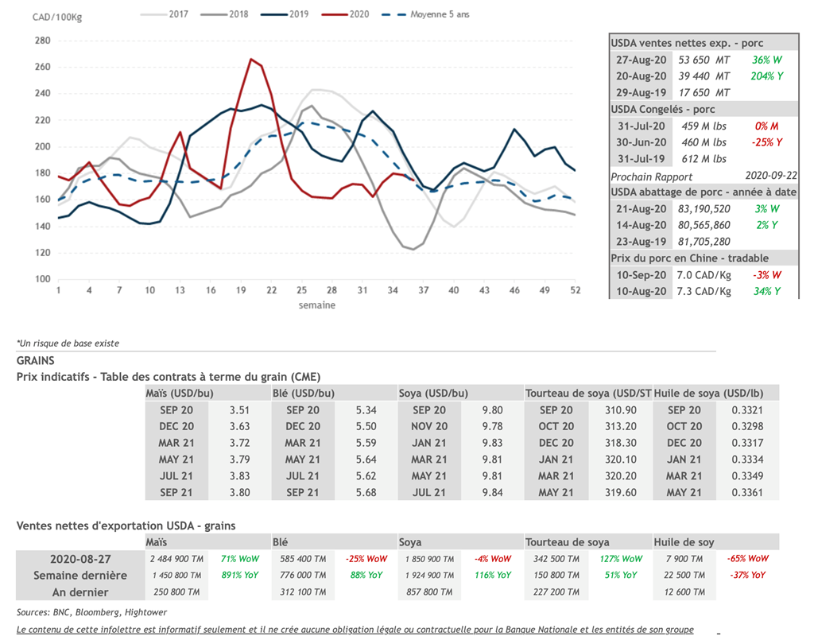
Task: Select the USDA Congelés - porc section header
Action: point(662,109)
